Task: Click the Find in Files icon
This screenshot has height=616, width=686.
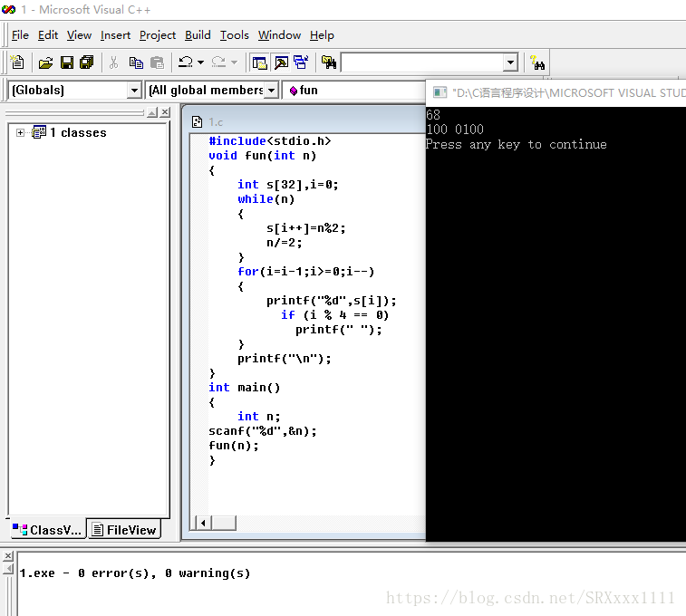Action: click(329, 63)
